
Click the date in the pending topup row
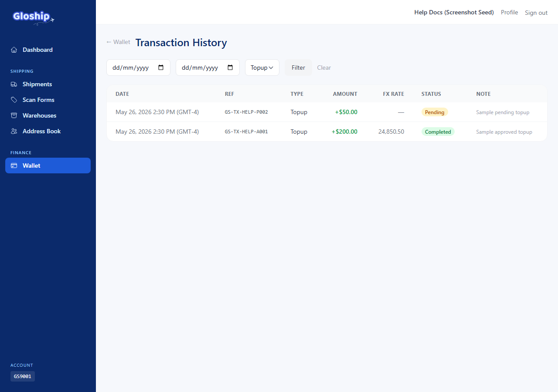[x=157, y=112]
